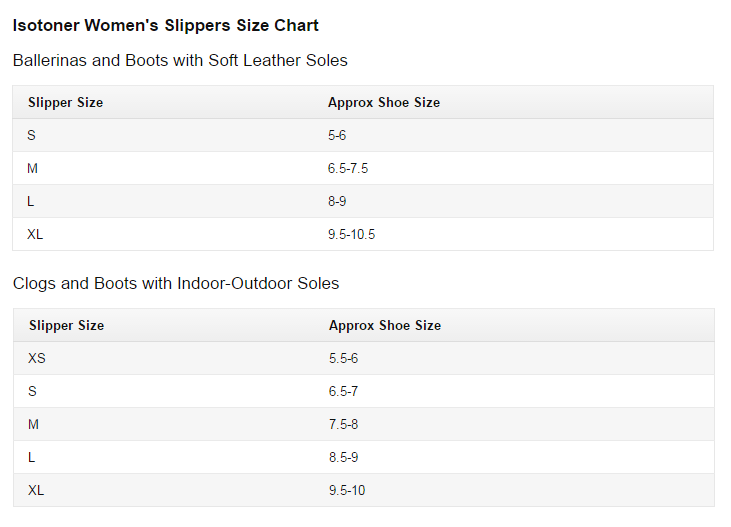Select the 6.5-7 shoe size cell
The width and height of the screenshot is (731, 527).
pos(343,391)
